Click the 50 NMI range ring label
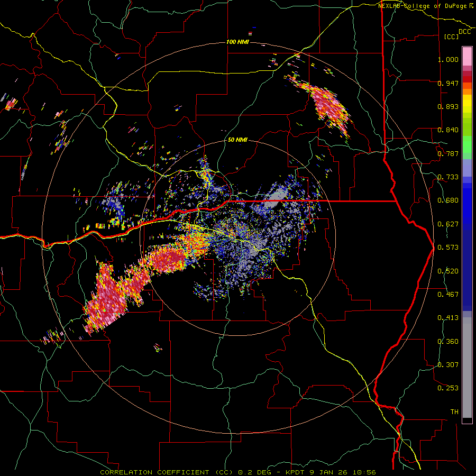The image size is (476, 476). point(237,140)
